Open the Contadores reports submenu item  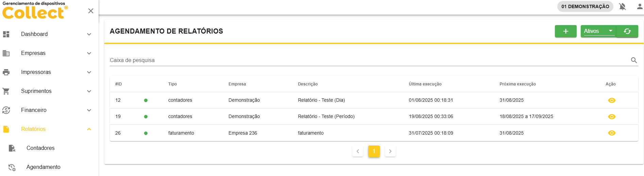(x=40, y=148)
